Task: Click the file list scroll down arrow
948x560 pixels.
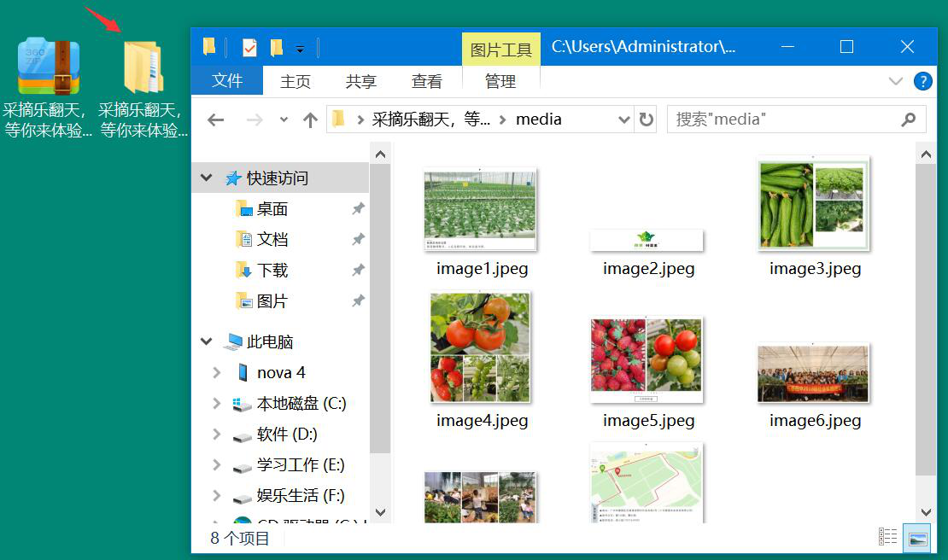Action: coord(926,512)
